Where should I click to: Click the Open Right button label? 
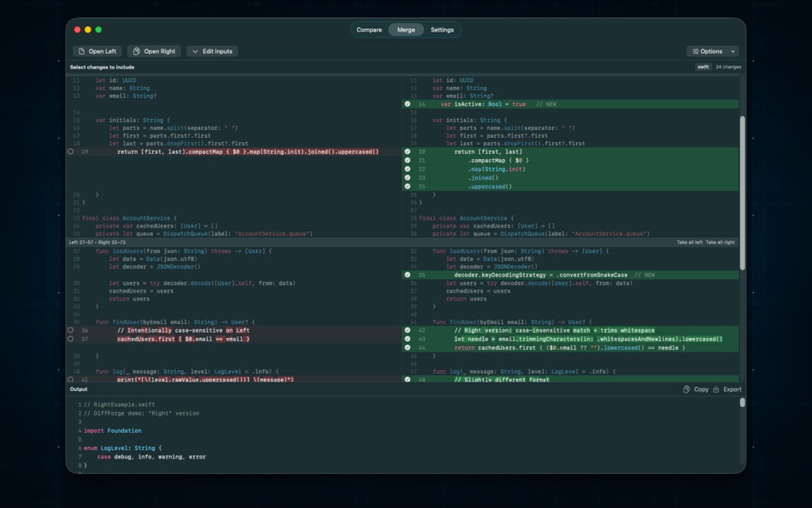click(160, 51)
